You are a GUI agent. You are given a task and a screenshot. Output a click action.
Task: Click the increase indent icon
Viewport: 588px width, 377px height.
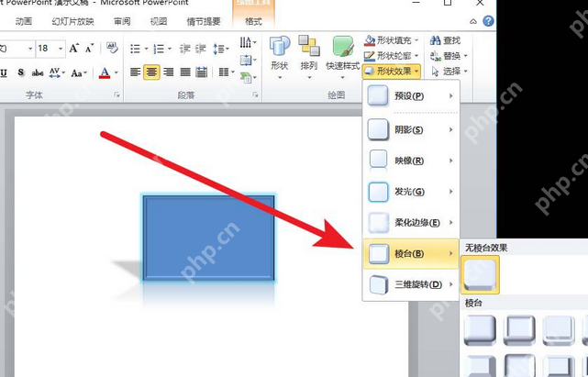201,49
